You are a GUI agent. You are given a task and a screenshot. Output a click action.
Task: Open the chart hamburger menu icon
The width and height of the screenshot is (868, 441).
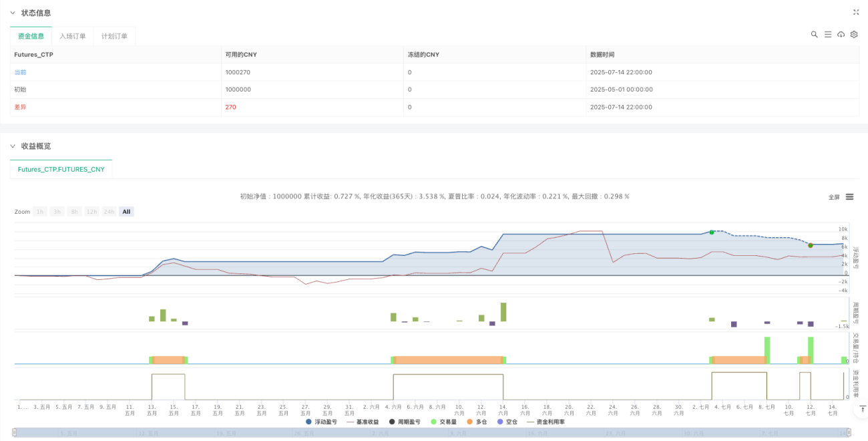(x=849, y=196)
